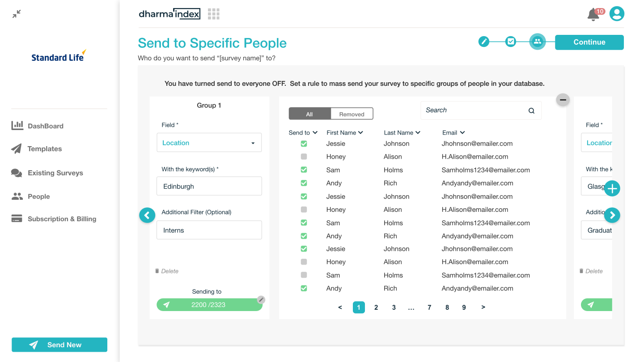
Task: Click the plus icon to add group
Action: (612, 189)
